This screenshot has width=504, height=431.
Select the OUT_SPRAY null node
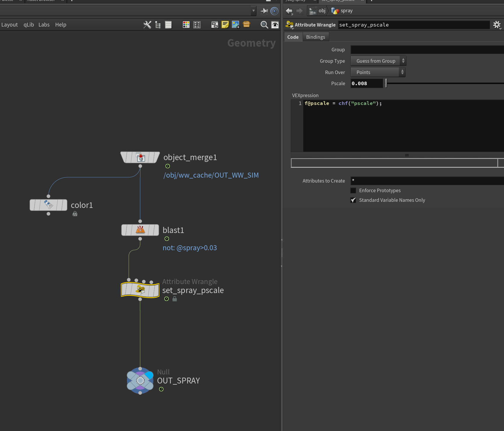[140, 381]
